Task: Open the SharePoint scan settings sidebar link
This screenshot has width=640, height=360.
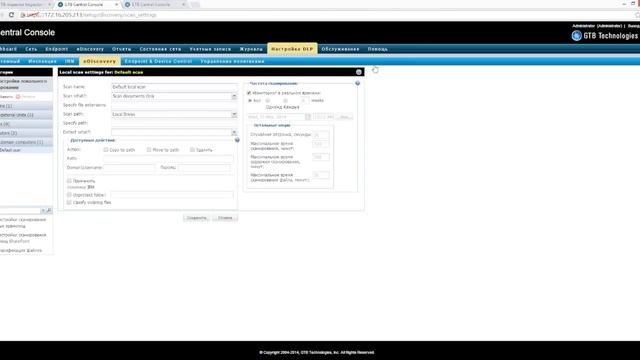Action: (23, 238)
